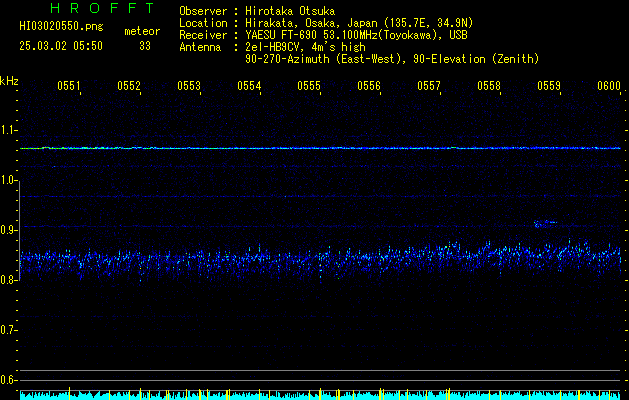The image size is (629, 400).
Task: Click the 1.0 kHz frequency label
Action: tap(8, 180)
